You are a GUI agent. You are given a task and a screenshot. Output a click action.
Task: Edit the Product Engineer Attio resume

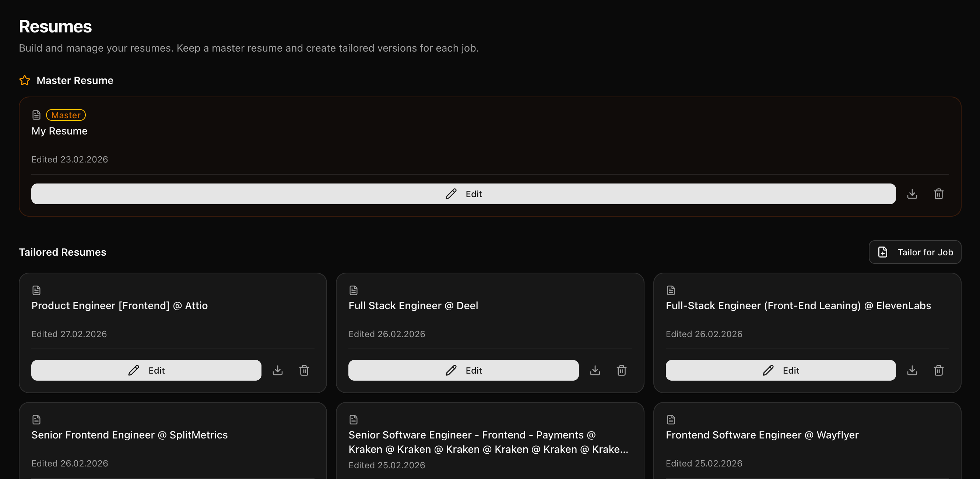146,370
